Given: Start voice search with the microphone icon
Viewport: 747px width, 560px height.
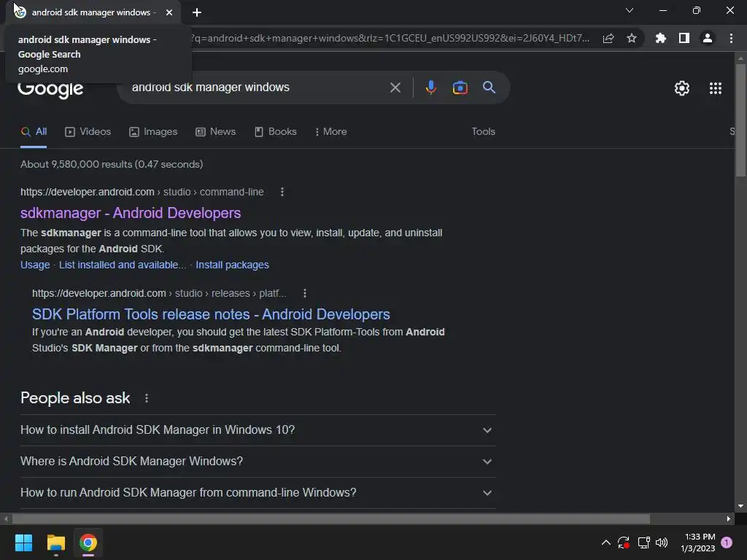Looking at the screenshot, I should 430,87.
